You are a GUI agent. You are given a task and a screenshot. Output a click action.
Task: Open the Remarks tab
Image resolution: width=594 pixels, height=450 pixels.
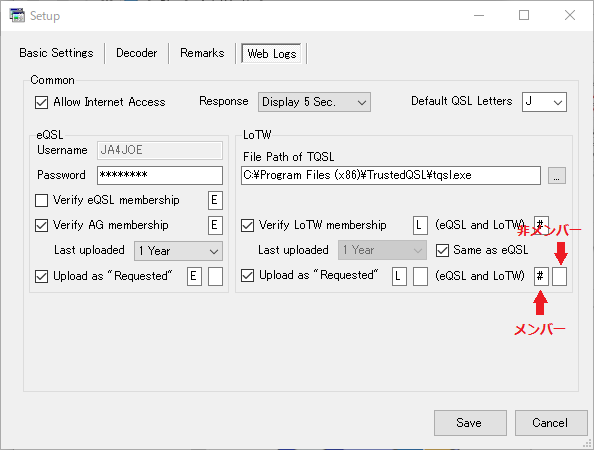tap(202, 53)
